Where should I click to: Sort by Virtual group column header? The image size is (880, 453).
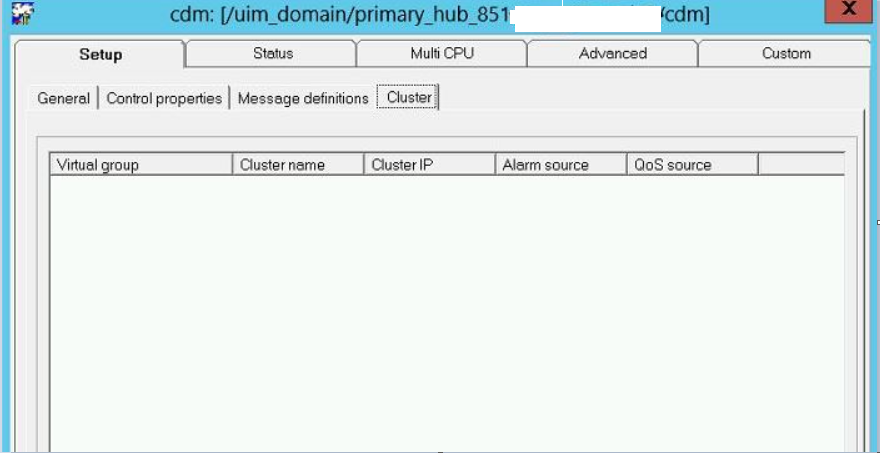click(x=141, y=164)
